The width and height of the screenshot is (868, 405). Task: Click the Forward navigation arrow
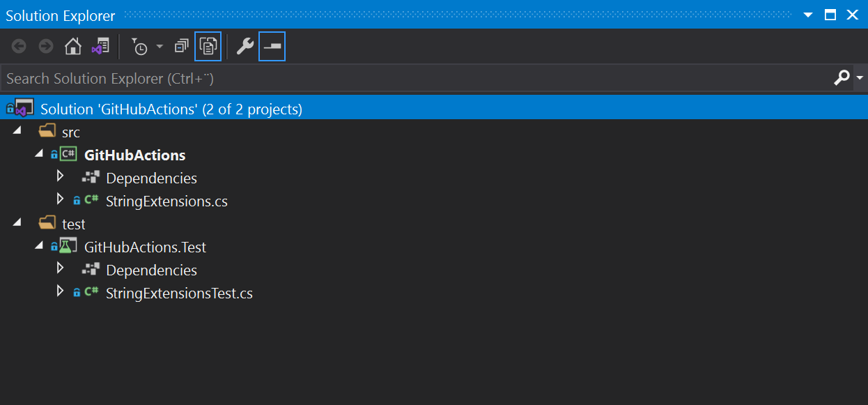(46, 46)
